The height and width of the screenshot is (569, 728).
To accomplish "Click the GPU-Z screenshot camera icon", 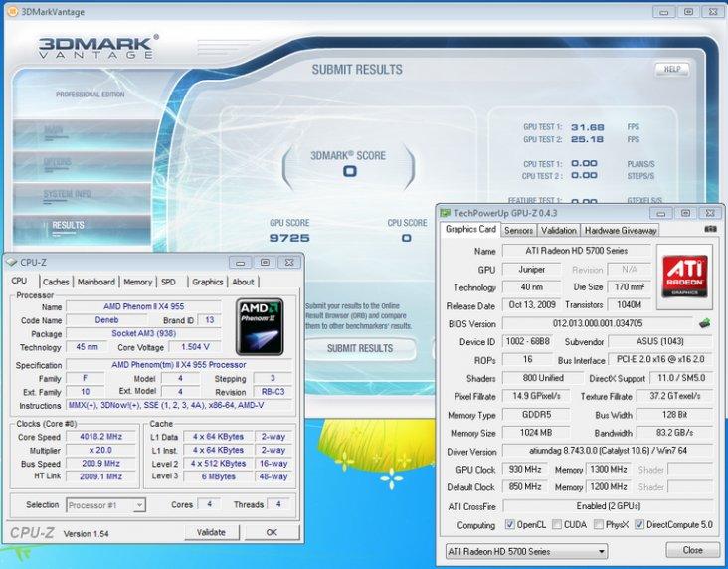I will point(710,230).
